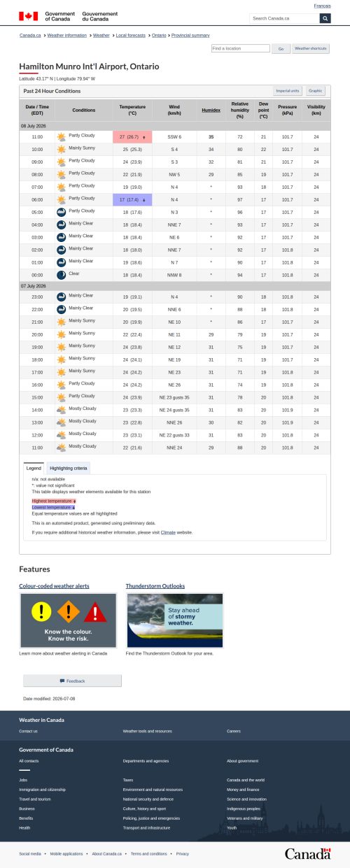This screenshot has width=350, height=868.
Task: Click the Partly Cloudy icon at 15:00
Action: coord(62,398)
